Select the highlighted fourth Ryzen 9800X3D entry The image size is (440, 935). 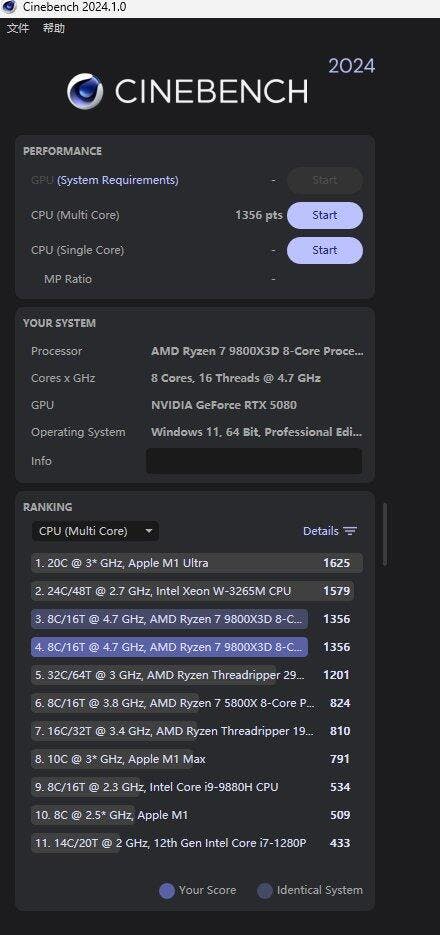tap(197, 647)
